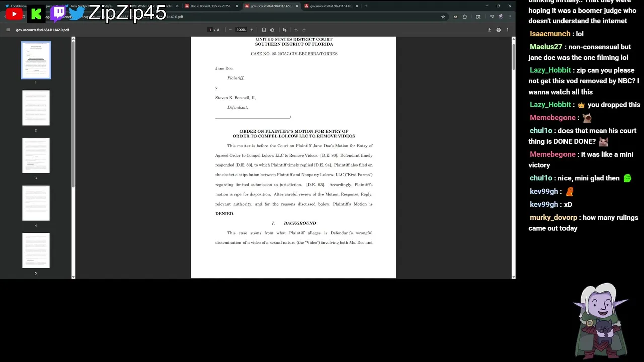This screenshot has height=362, width=644.
Task: Open page 4 thumbnail
Action: click(x=36, y=203)
